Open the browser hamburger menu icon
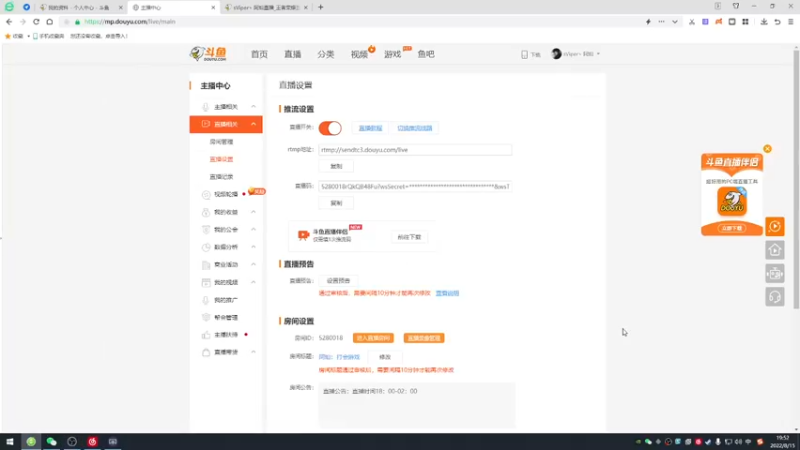800x450 pixels. pyautogui.click(x=790, y=22)
